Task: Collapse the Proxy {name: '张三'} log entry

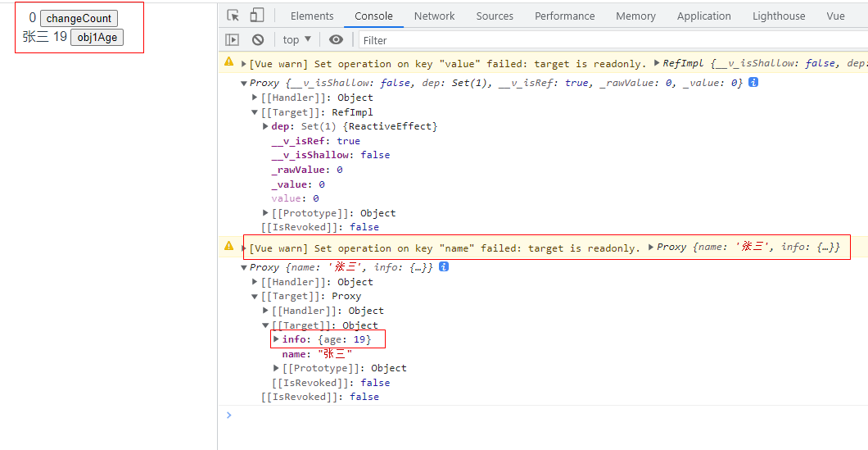Action: pyautogui.click(x=244, y=268)
